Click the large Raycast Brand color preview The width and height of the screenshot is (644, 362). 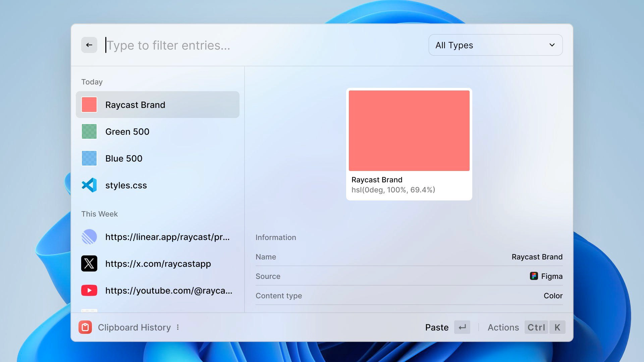click(409, 131)
